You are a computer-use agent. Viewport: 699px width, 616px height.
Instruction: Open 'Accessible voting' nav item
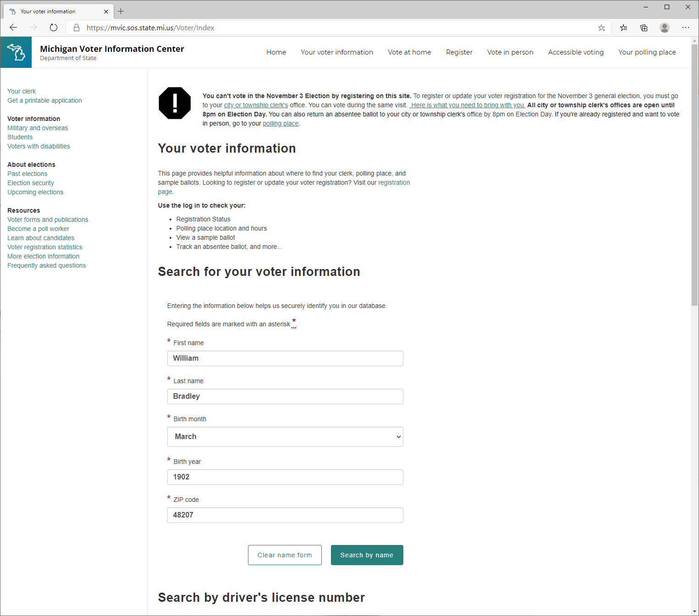pyautogui.click(x=576, y=52)
